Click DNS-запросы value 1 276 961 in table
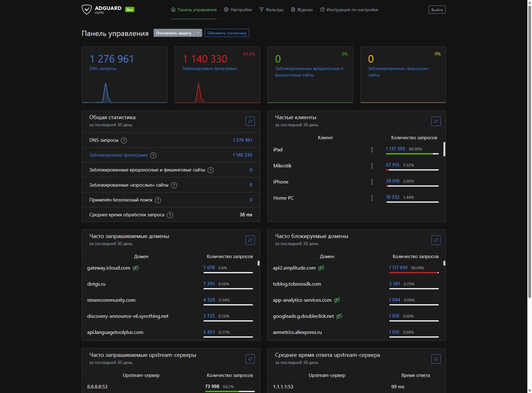Image resolution: width=532 pixels, height=393 pixels. [242, 140]
